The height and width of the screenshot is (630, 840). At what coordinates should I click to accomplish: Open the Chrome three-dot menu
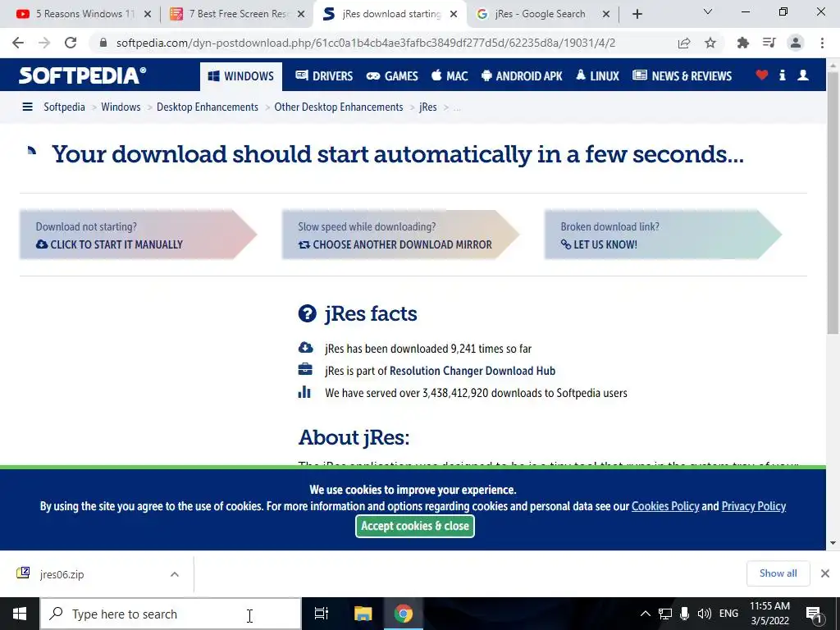pyautogui.click(x=822, y=43)
